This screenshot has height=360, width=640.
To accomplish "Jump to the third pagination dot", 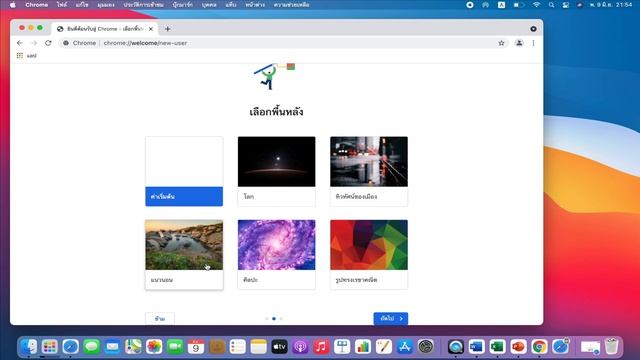I will (281, 318).
